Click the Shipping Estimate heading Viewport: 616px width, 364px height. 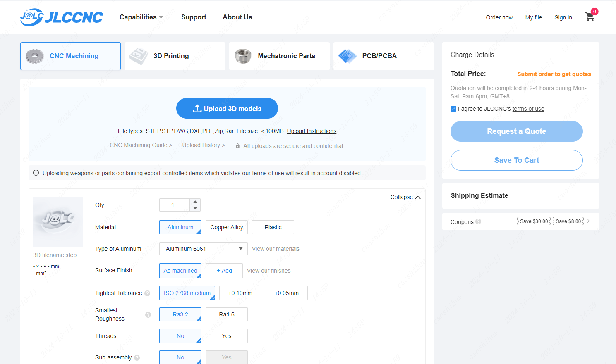[x=479, y=196]
